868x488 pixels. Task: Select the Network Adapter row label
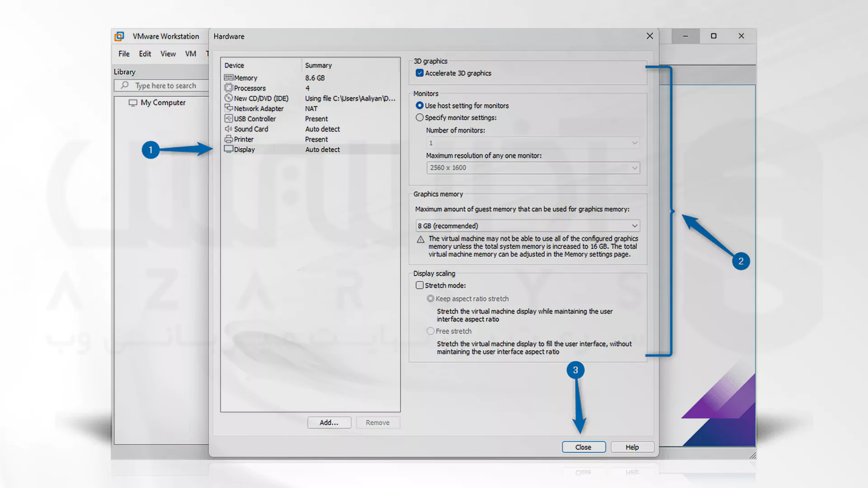pos(259,108)
